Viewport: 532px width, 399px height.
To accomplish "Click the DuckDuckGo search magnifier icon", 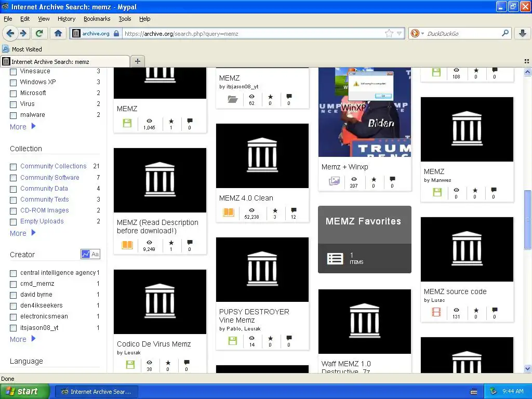I will (505, 33).
